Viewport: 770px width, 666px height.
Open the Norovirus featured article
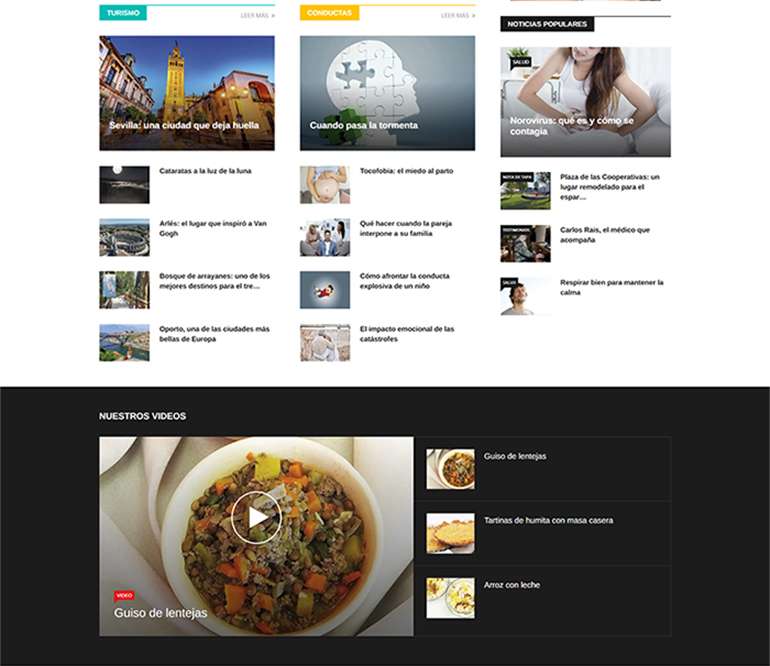coord(585,101)
